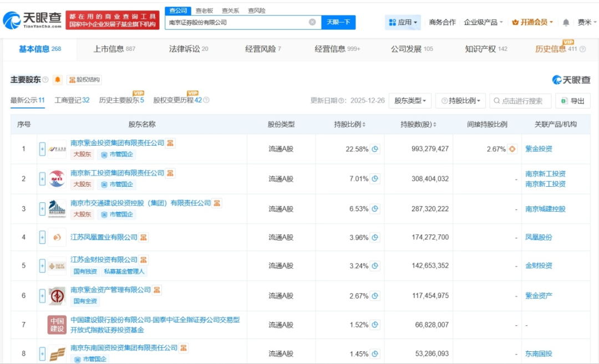The height and width of the screenshot is (364, 599).
Task: Expand row 1 南京紫金投资集团 shareholder
Action: [42, 149]
